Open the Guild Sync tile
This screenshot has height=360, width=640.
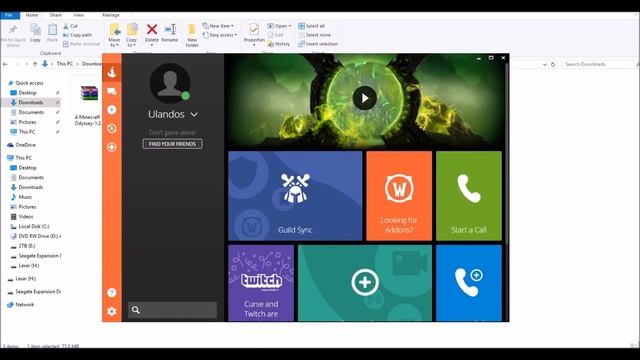[x=295, y=196]
